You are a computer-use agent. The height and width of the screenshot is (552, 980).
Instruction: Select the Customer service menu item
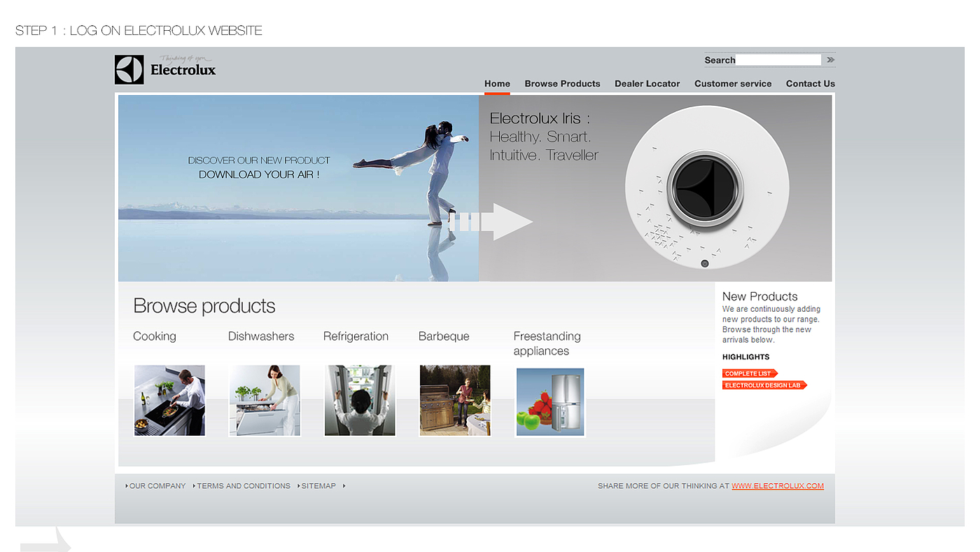[733, 83]
